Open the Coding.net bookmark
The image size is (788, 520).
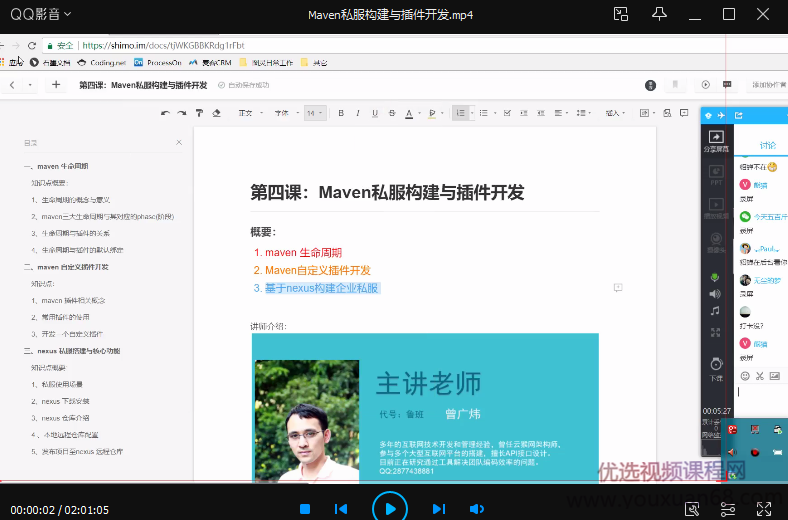pyautogui.click(x=102, y=62)
